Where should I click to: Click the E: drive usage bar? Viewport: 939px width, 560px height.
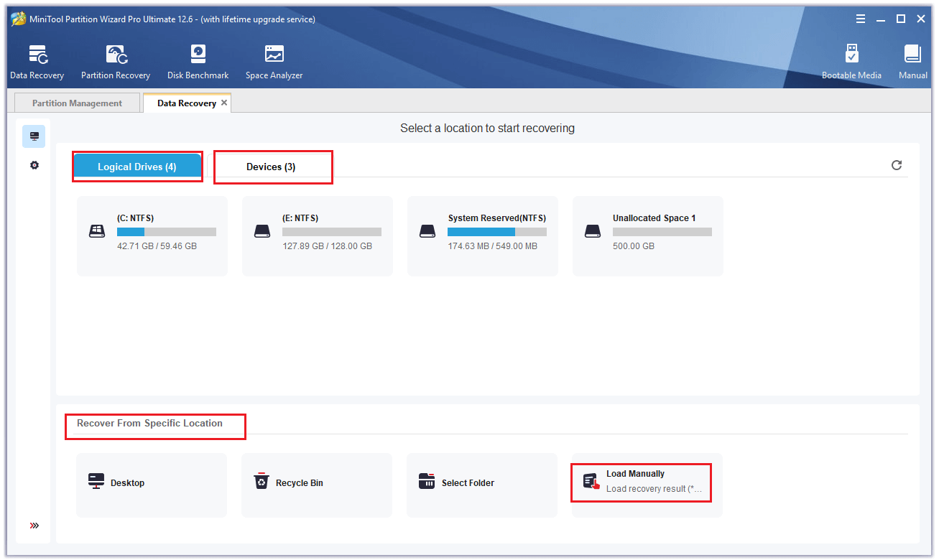click(332, 232)
